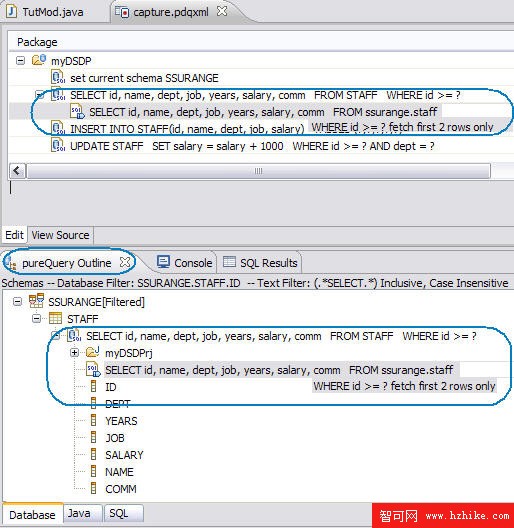Click replacement SQL icon for ssurange.staff in Package
Image resolution: width=514 pixels, height=528 pixels.
pyautogui.click(x=77, y=111)
